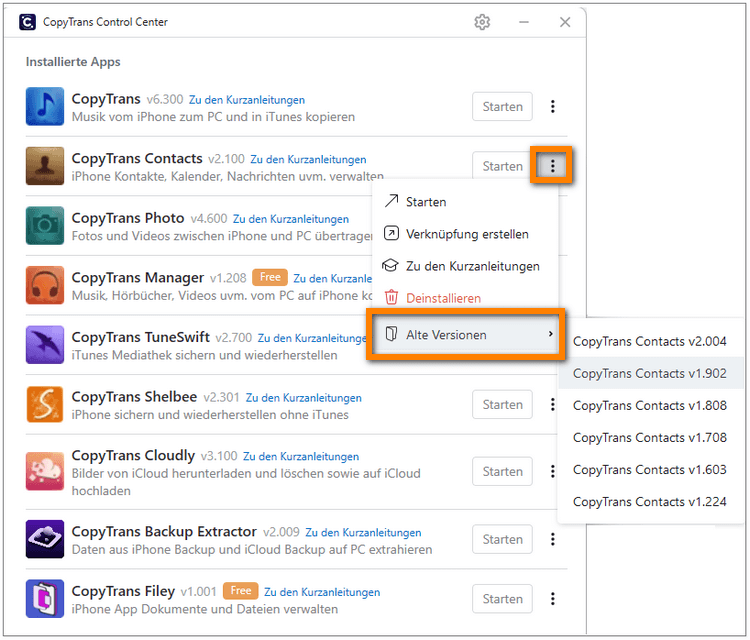Open the three-dot menu for CopyTrans Contacts
The height and width of the screenshot is (640, 750).
552,166
